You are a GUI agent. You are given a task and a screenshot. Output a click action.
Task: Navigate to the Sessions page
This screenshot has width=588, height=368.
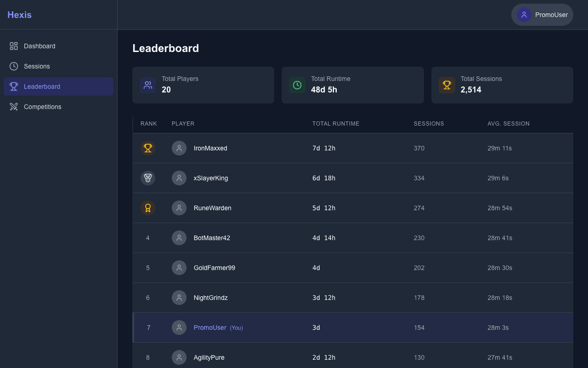[37, 66]
